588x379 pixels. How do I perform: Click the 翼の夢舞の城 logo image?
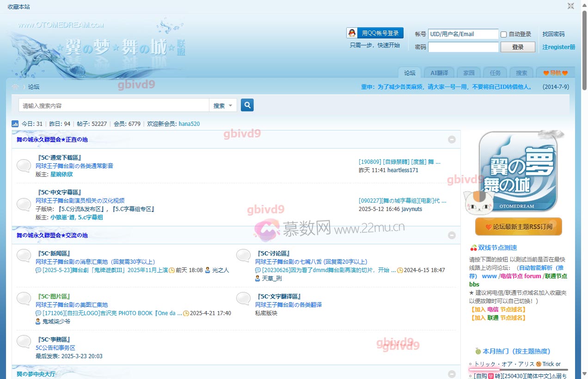(518, 172)
